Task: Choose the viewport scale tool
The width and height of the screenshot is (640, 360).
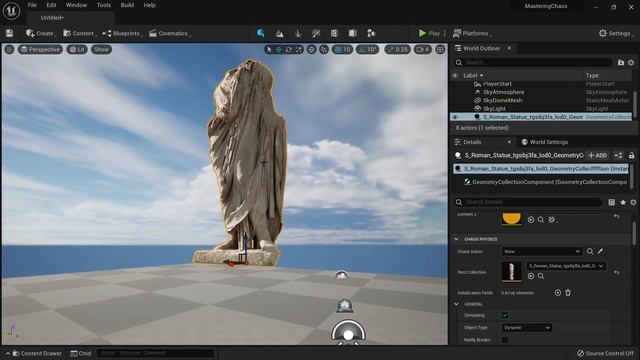Action: click(299, 49)
